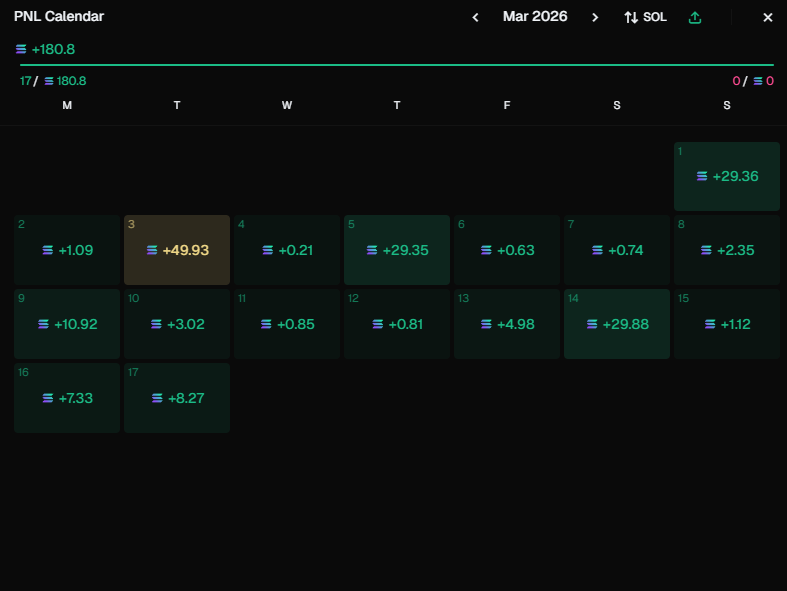Close the PNL Calendar panel

coord(767,18)
